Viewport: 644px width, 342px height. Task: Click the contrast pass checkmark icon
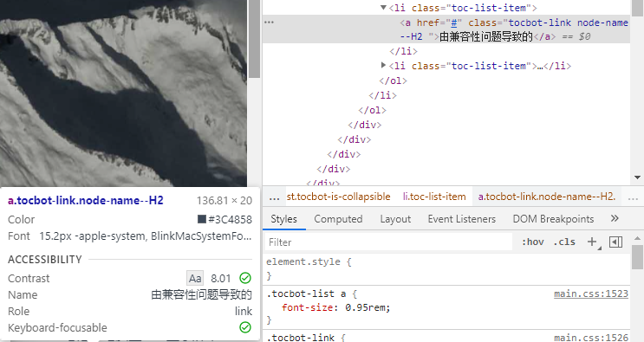245,278
